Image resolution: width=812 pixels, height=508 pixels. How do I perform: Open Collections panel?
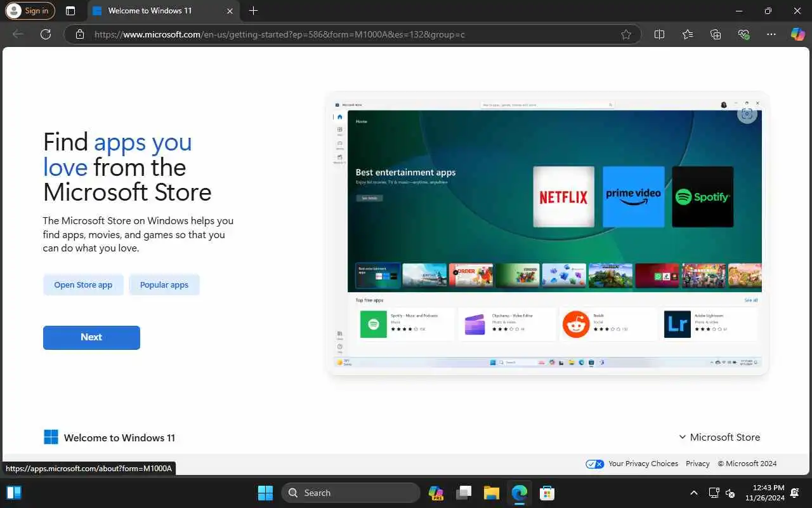click(716, 34)
